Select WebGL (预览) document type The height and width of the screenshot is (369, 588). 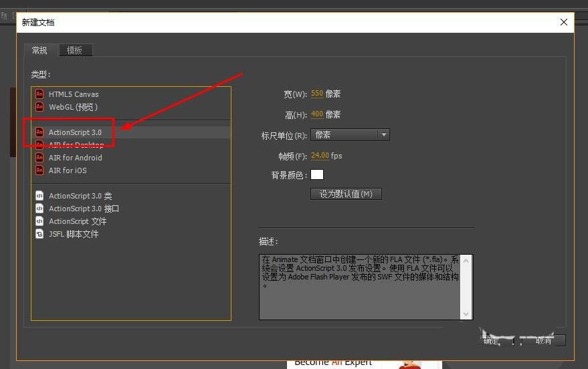pyautogui.click(x=131, y=107)
